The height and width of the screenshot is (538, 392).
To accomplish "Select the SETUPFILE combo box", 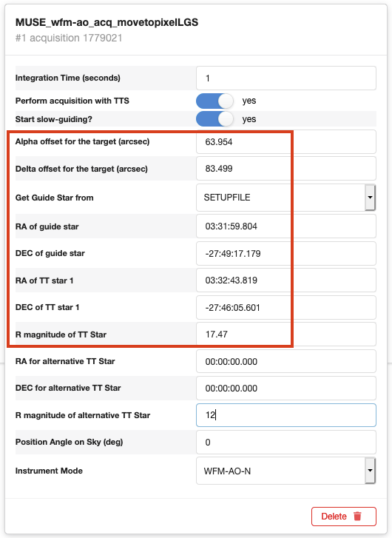I will click(x=286, y=198).
